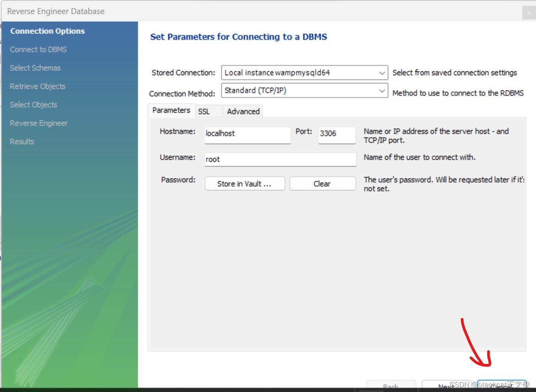
Task: Click the Back button
Action: 391,385
